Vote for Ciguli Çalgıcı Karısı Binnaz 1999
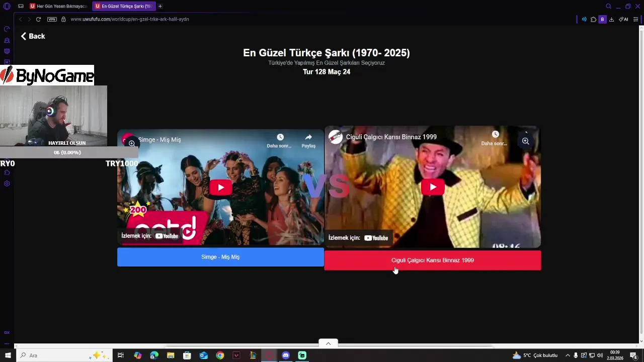 click(433, 260)
